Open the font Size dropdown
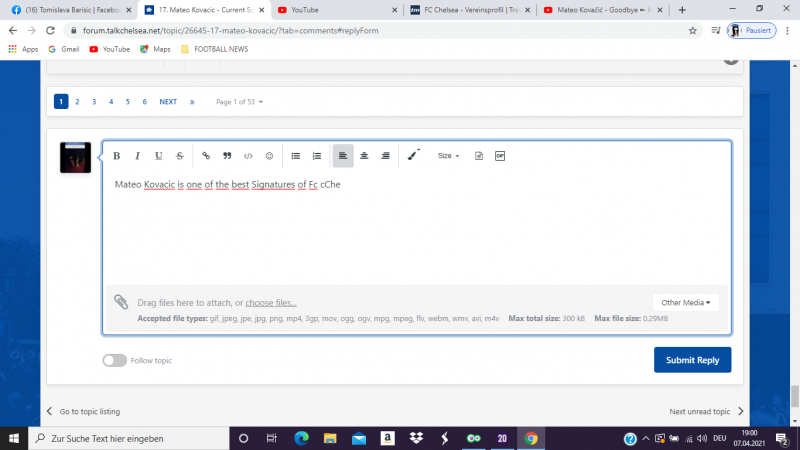Viewport: 800px width, 450px height. (449, 156)
